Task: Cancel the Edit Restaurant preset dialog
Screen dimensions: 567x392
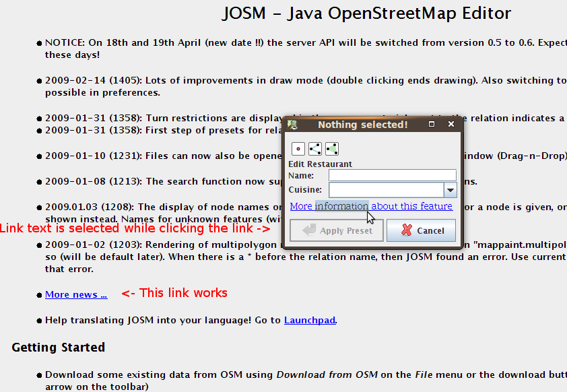Action: click(422, 230)
